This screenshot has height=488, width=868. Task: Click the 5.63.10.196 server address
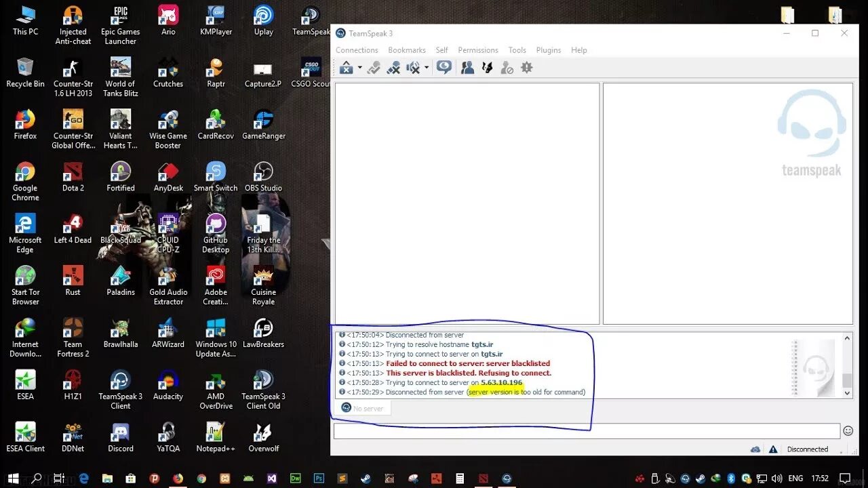click(502, 382)
